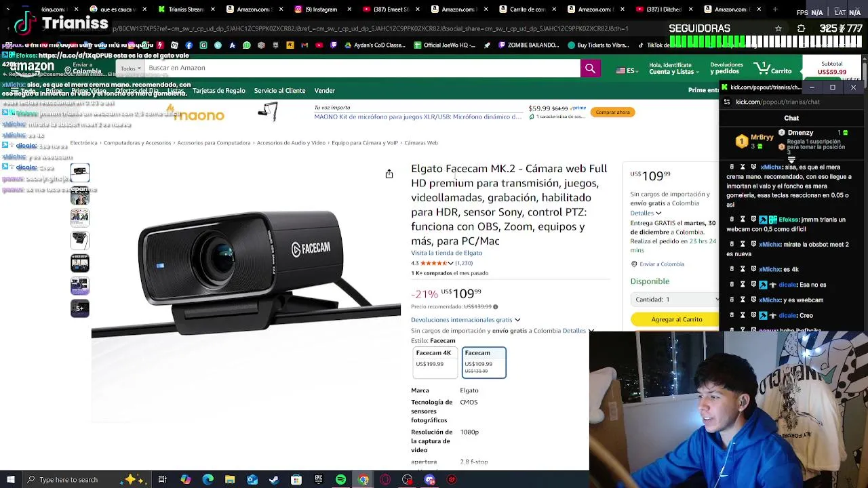Open Task View on the taskbar
Screen dimensions: 868x488
click(163, 480)
